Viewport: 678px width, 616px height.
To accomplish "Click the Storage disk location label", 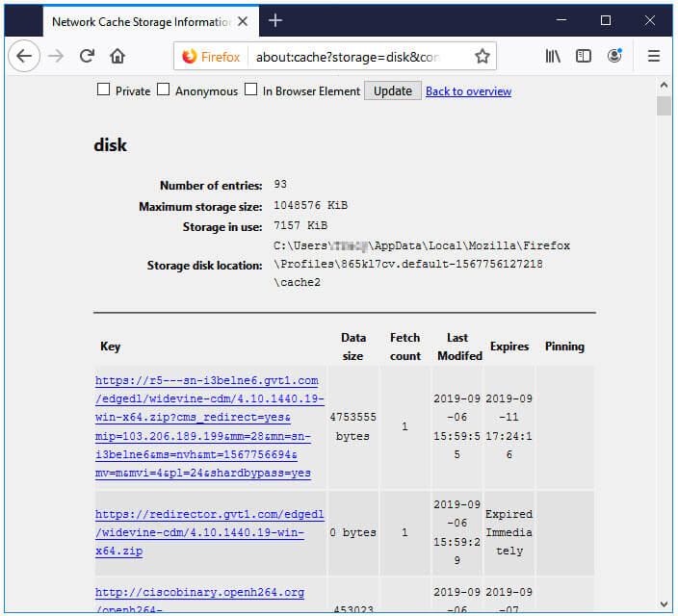I will click(x=204, y=266).
